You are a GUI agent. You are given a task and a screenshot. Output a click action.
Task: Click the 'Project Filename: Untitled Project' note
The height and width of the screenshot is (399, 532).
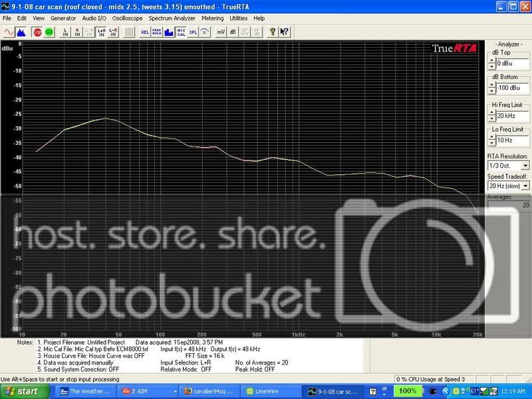[84, 342]
